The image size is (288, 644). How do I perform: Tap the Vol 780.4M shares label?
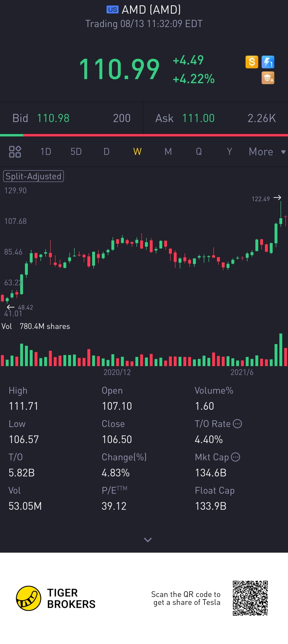(x=36, y=326)
